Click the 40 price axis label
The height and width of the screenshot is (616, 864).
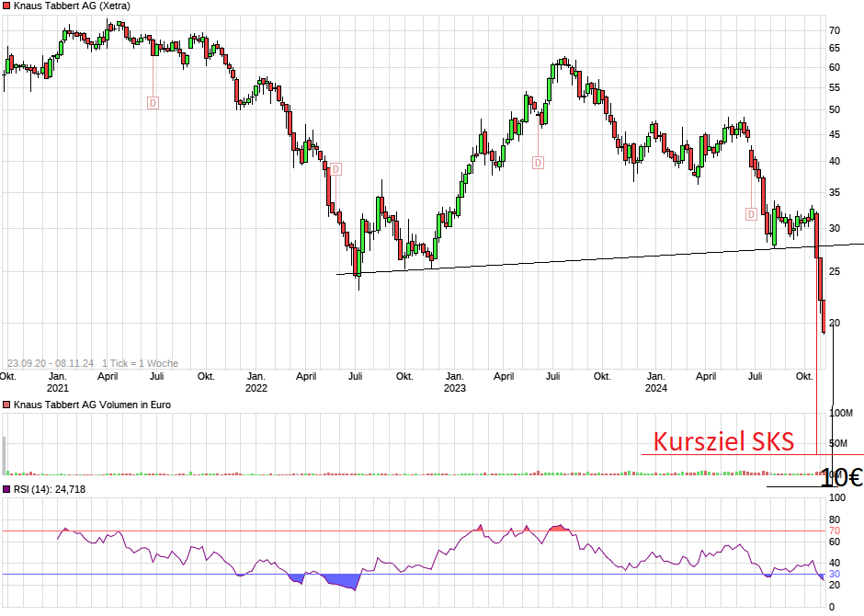point(835,162)
